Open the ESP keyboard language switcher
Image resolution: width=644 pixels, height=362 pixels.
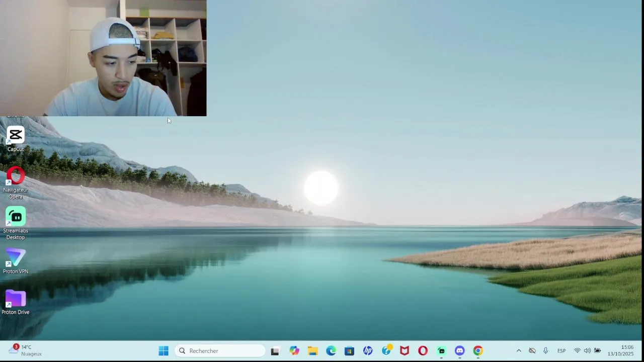pyautogui.click(x=561, y=351)
